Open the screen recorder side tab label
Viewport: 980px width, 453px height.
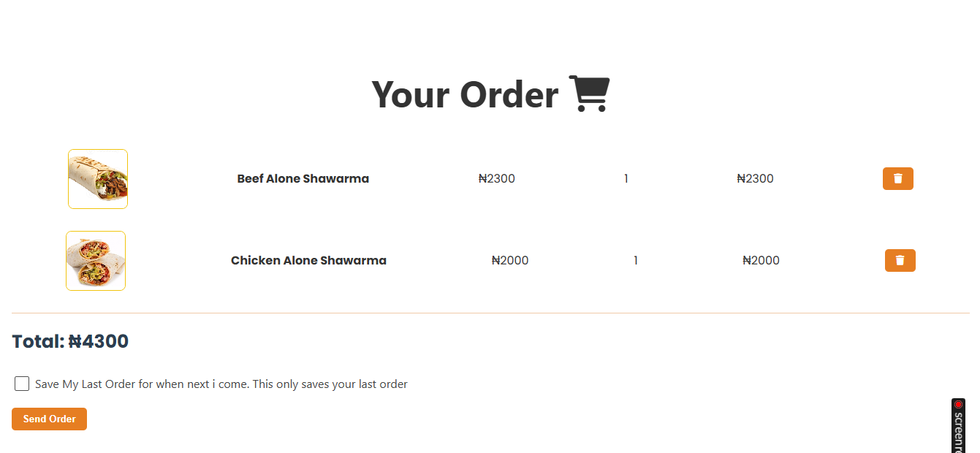pos(959,433)
